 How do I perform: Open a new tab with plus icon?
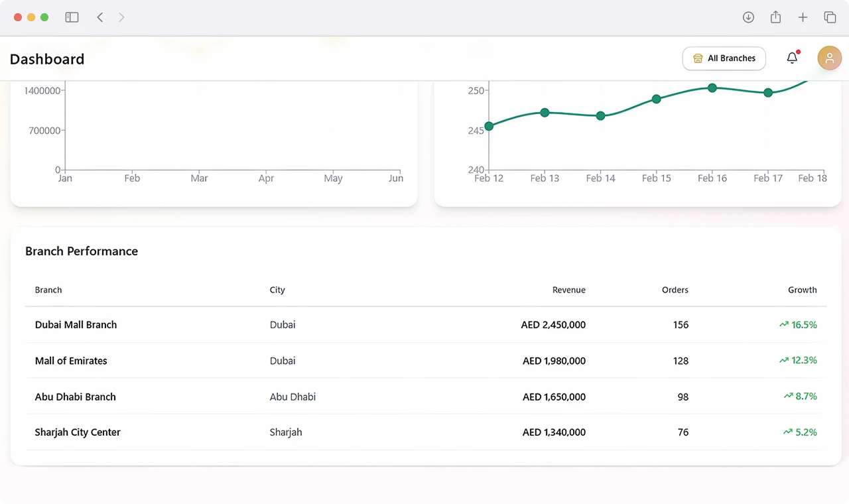[803, 17]
